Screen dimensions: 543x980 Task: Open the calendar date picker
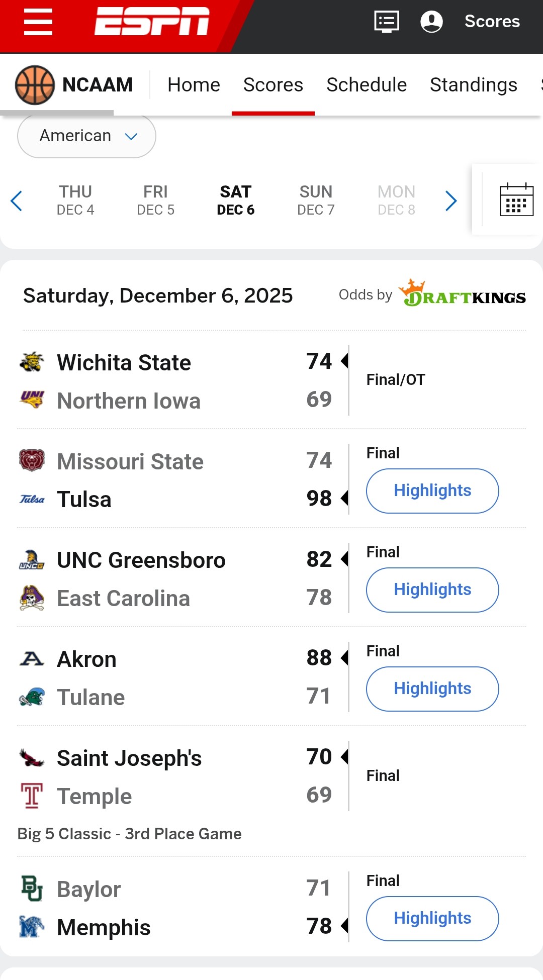coord(516,200)
